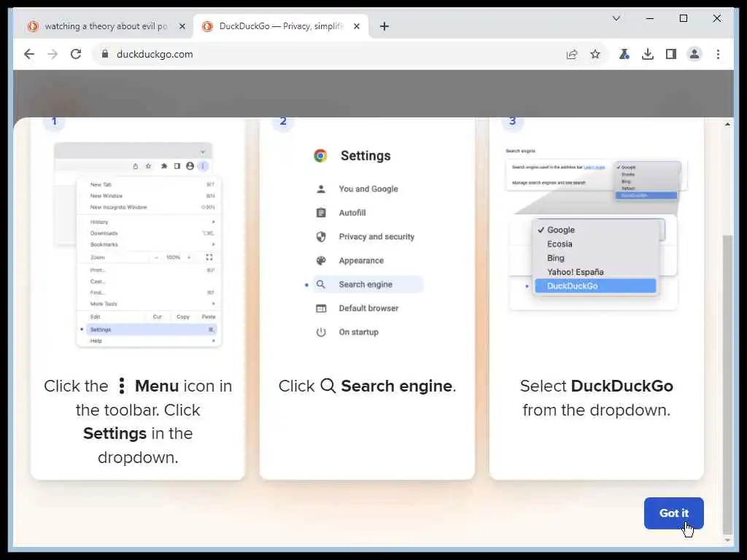
Task: Click Bing in the dropdown illustration
Action: click(555, 258)
